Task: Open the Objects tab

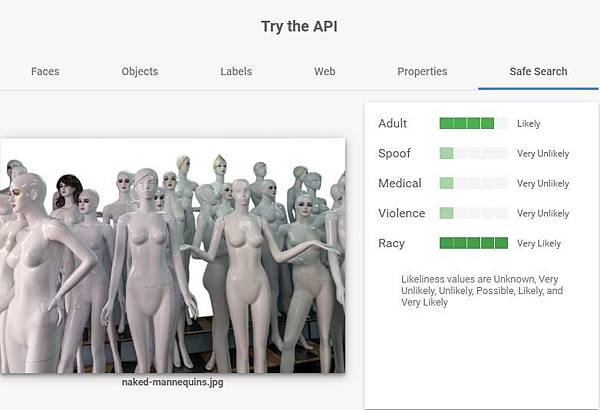Action: click(140, 72)
